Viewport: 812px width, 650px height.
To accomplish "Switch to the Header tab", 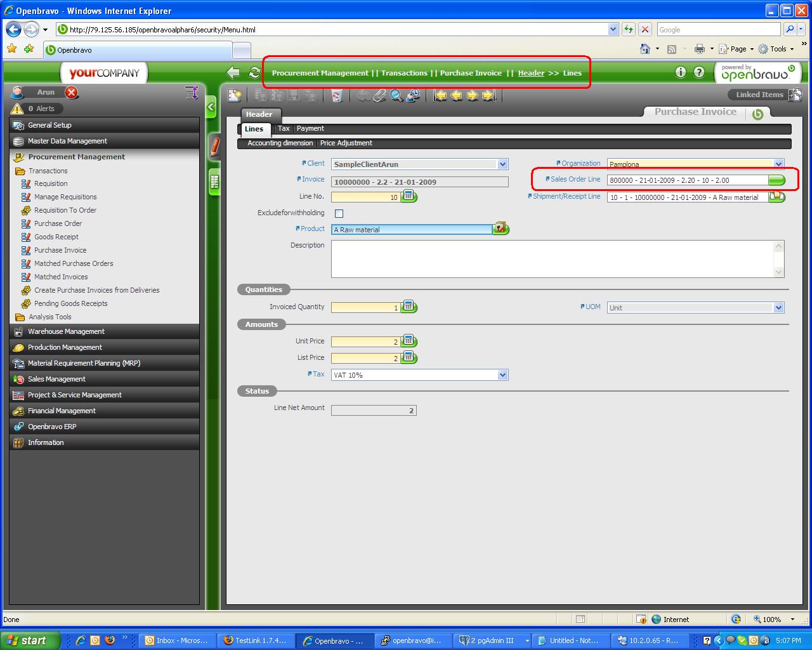I will click(x=259, y=114).
